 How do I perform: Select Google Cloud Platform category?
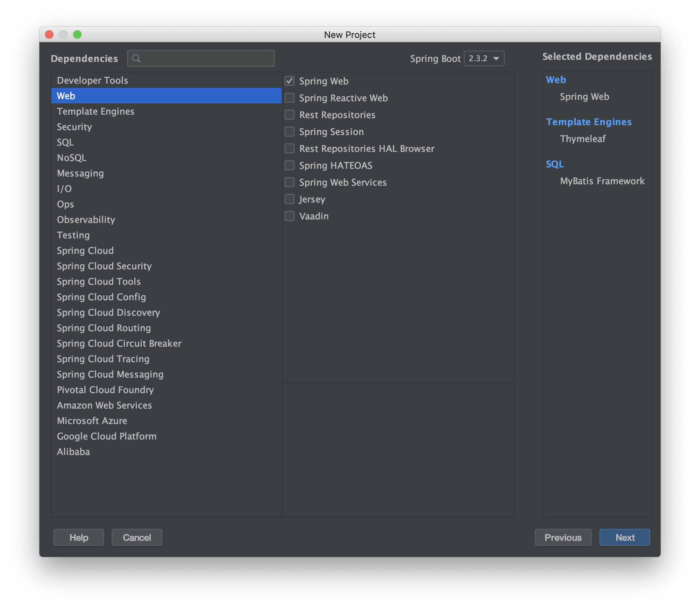click(x=166, y=436)
